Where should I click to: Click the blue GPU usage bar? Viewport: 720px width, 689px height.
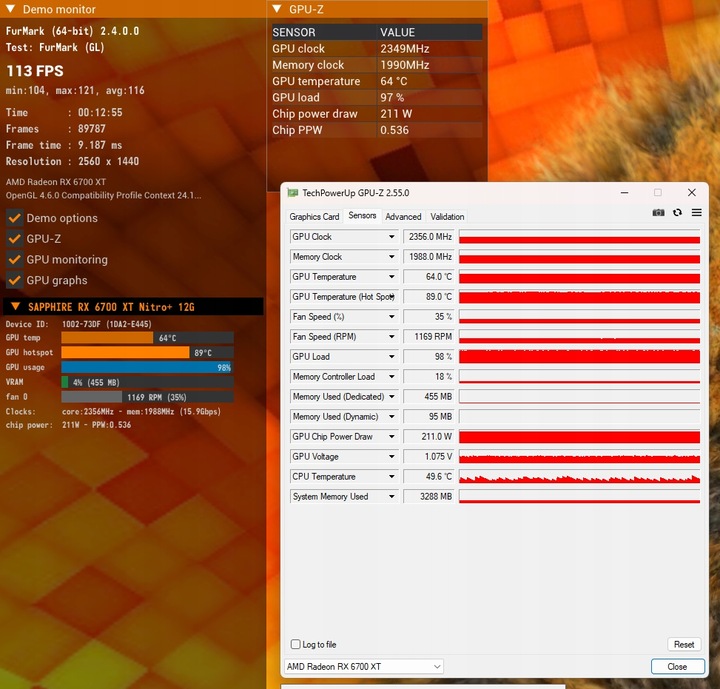[146, 367]
